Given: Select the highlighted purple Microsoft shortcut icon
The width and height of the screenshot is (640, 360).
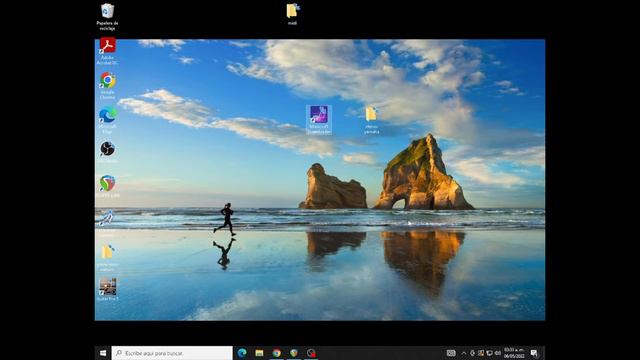Looking at the screenshot, I should point(319,119).
